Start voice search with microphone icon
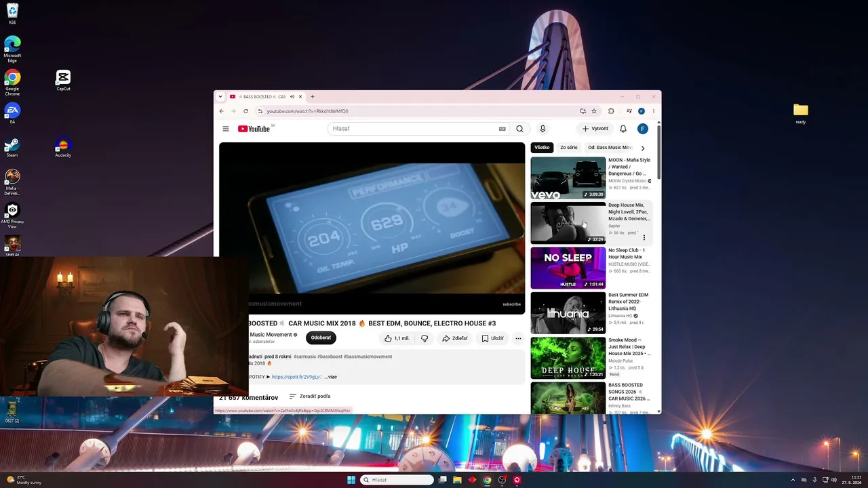The image size is (868, 488). (542, 129)
